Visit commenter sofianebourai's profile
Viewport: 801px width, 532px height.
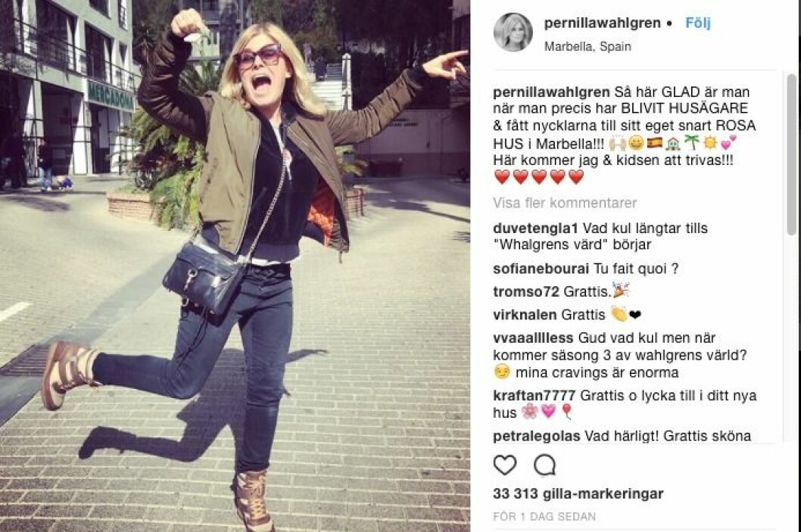[x=541, y=269]
